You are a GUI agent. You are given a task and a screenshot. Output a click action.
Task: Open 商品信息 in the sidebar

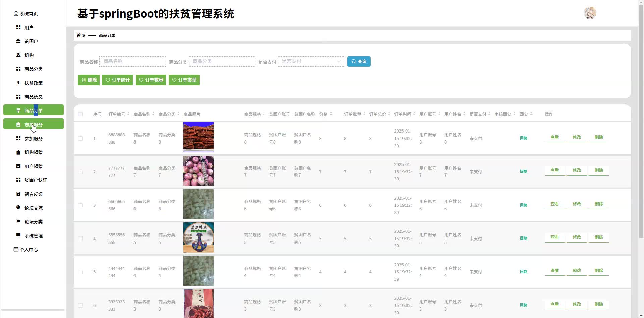[x=34, y=97]
